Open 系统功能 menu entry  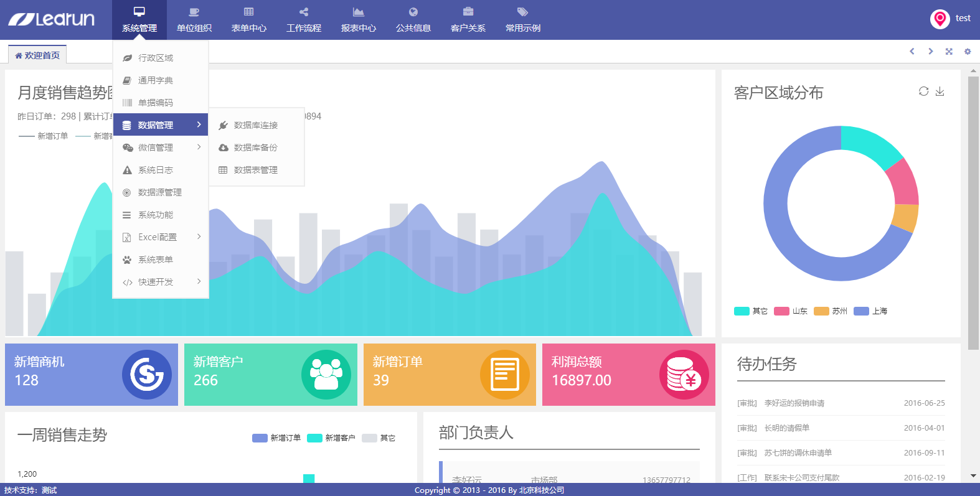[161, 215]
